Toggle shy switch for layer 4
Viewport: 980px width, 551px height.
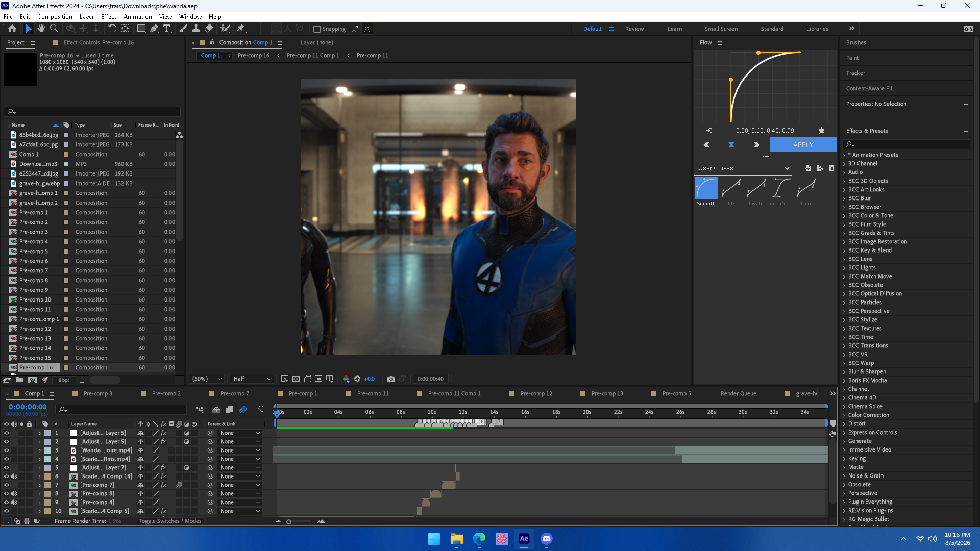click(x=140, y=459)
